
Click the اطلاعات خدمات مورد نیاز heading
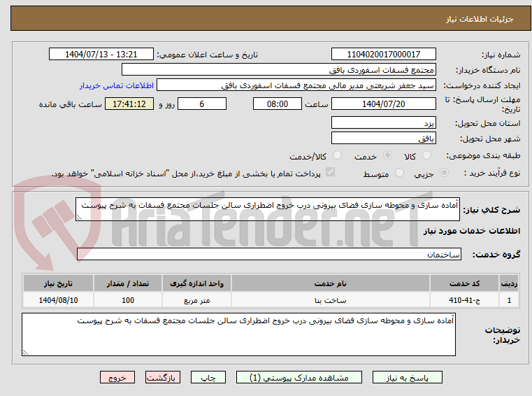pos(472,231)
